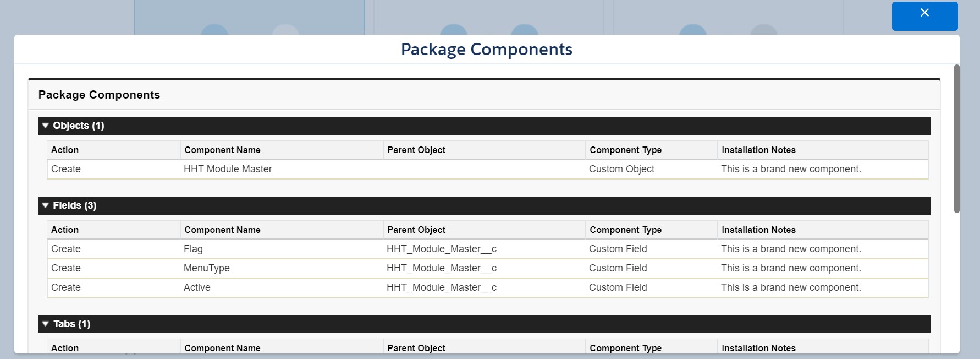Select the Flag custom field row

point(193,249)
